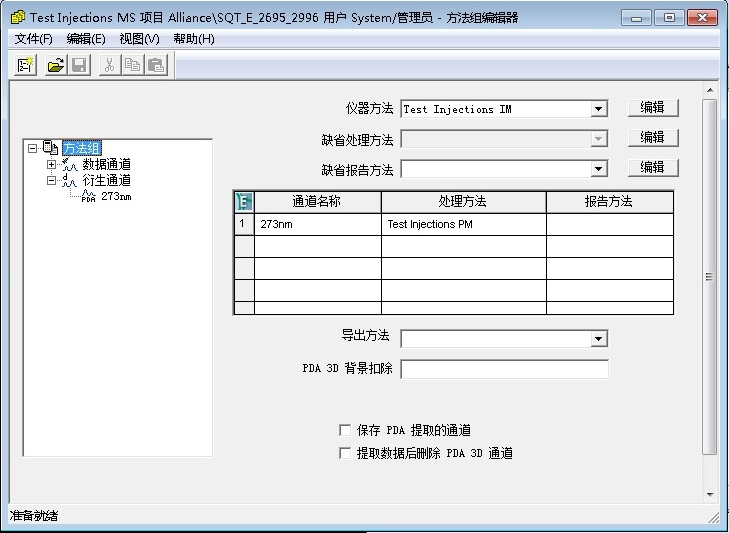The width and height of the screenshot is (729, 533).
Task: Open the 视图(V) menu
Action: point(139,39)
